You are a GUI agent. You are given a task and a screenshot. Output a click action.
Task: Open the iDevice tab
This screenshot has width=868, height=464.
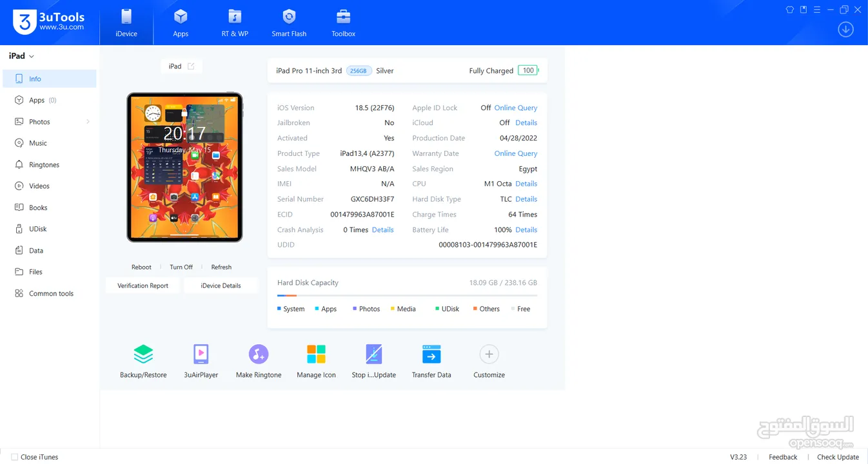click(x=126, y=23)
